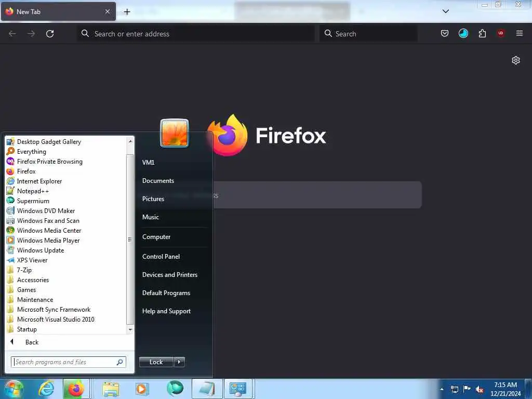Close the New Tab tab

[x=108, y=11]
